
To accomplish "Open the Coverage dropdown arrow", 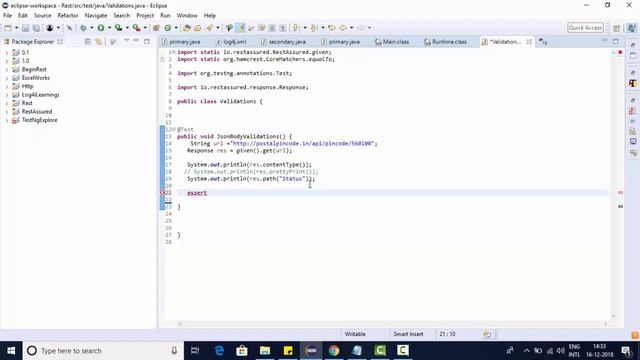I will click(127, 28).
